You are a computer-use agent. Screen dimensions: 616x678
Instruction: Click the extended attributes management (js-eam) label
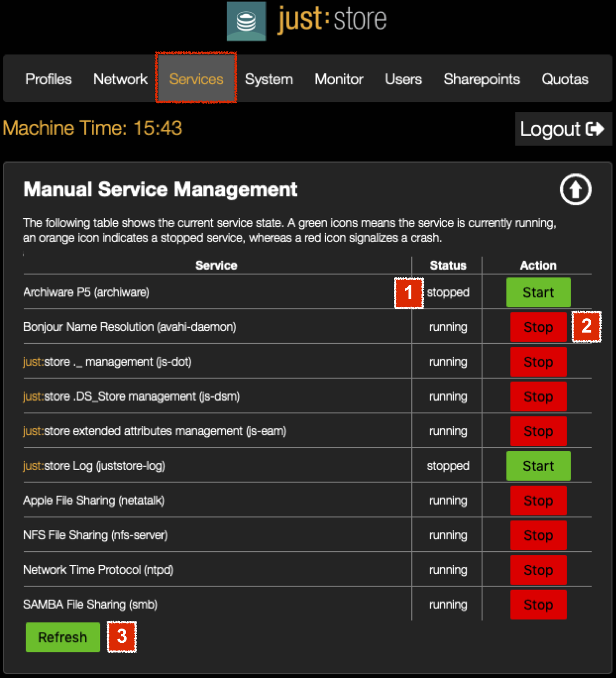pyautogui.click(x=155, y=431)
